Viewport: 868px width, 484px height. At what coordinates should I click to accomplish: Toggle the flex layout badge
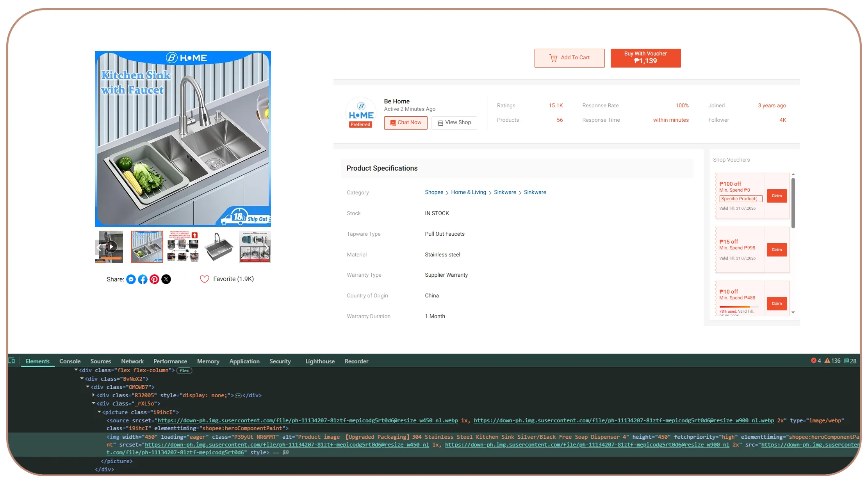(x=184, y=370)
